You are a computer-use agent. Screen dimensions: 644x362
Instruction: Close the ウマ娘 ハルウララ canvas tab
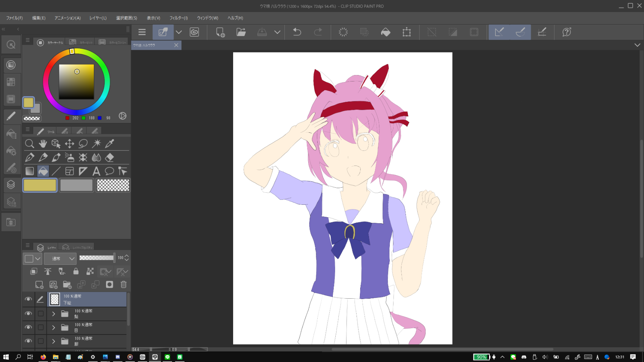click(x=176, y=45)
